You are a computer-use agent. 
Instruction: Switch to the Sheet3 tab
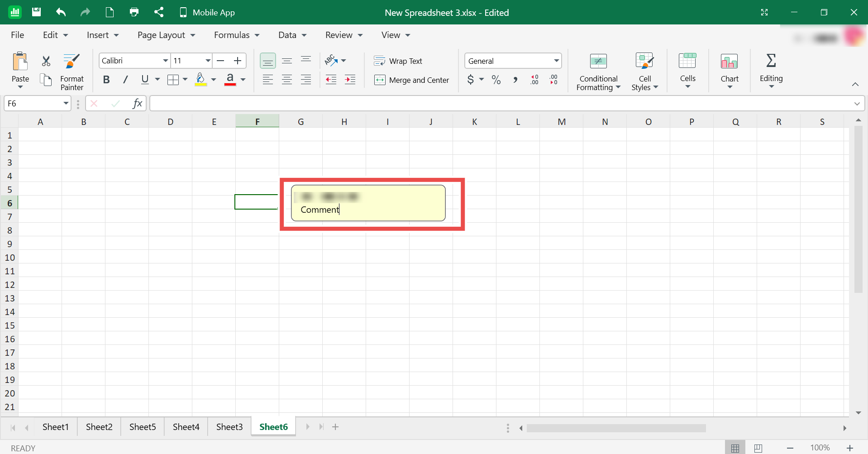tap(229, 427)
